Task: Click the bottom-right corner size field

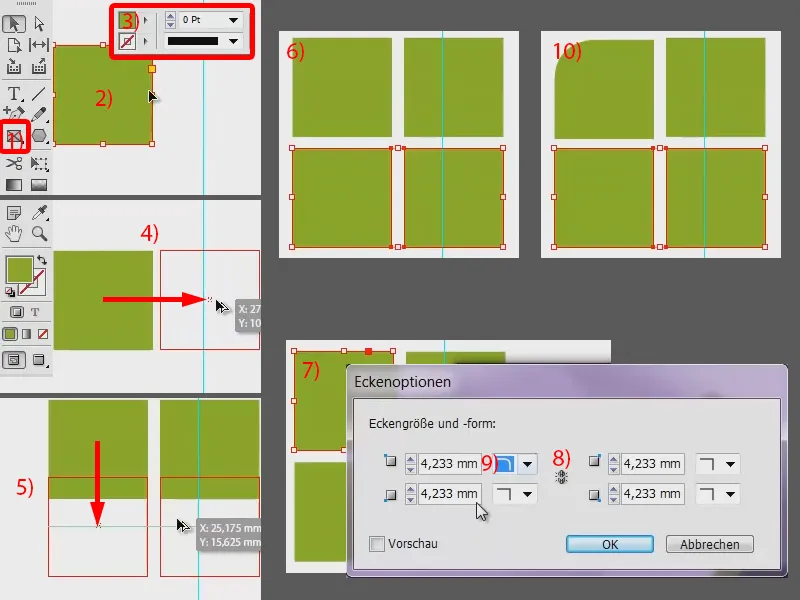Action: (652, 494)
